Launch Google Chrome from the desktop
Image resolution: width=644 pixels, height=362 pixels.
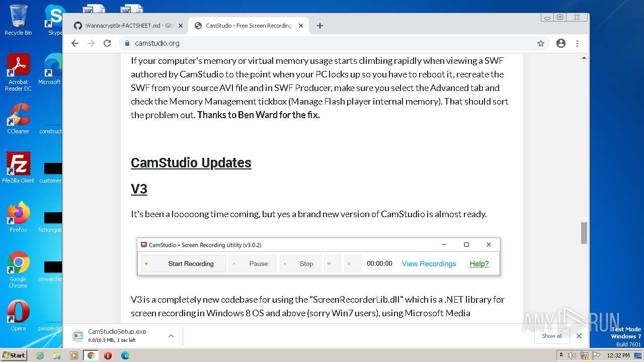18,269
